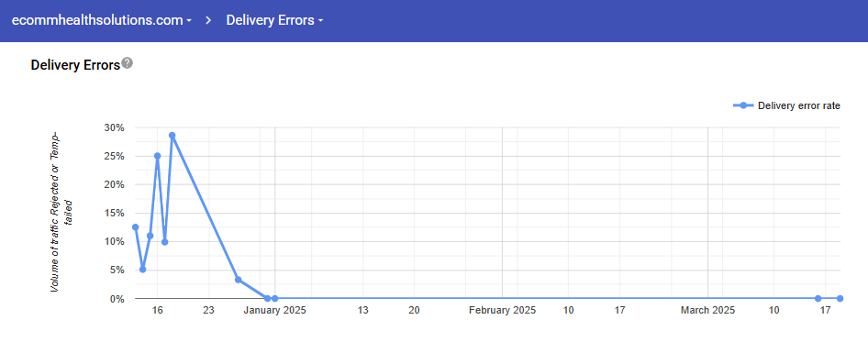Click the January 2025 axis label
Image resolution: width=868 pixels, height=353 pixels.
275,311
